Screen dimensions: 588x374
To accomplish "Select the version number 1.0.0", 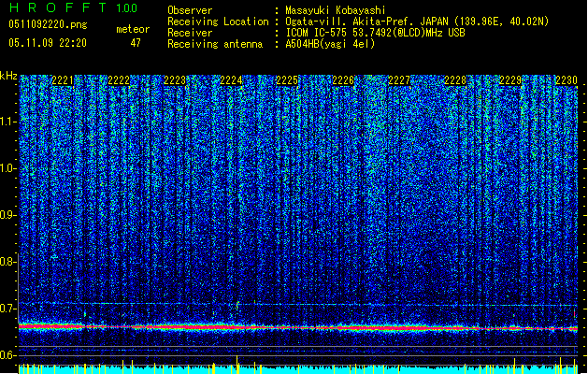I will (x=127, y=7).
